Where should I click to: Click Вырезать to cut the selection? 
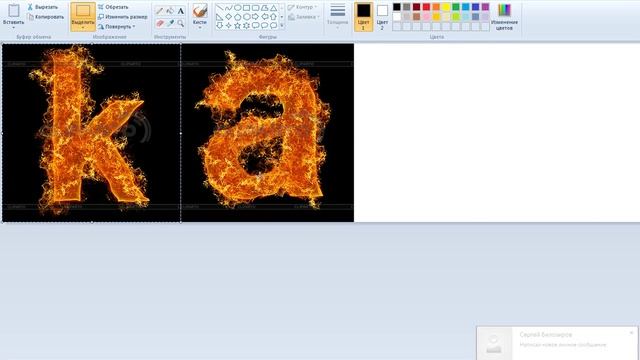click(x=42, y=7)
